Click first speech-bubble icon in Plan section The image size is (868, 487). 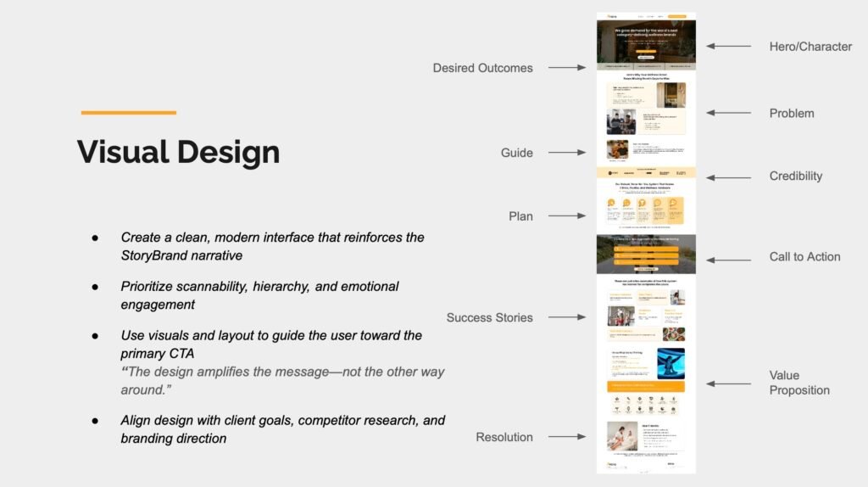(611, 204)
